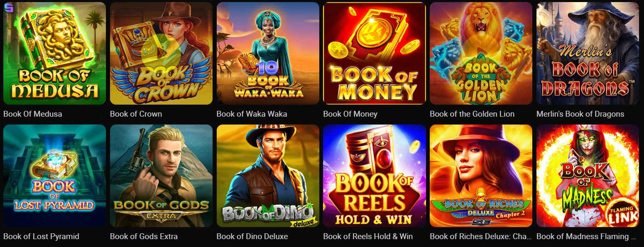
Task: Open the Book Of Medusa game thumbnail
Action: pyautogui.click(x=54, y=53)
